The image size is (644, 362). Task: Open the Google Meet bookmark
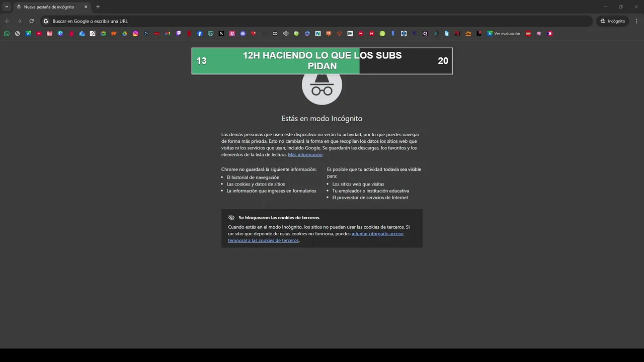click(x=103, y=34)
